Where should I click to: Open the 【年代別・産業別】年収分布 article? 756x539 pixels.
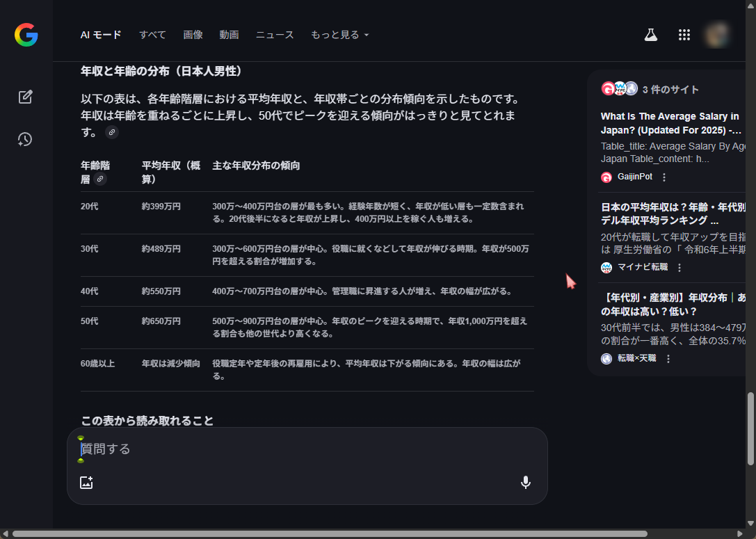[x=673, y=304]
